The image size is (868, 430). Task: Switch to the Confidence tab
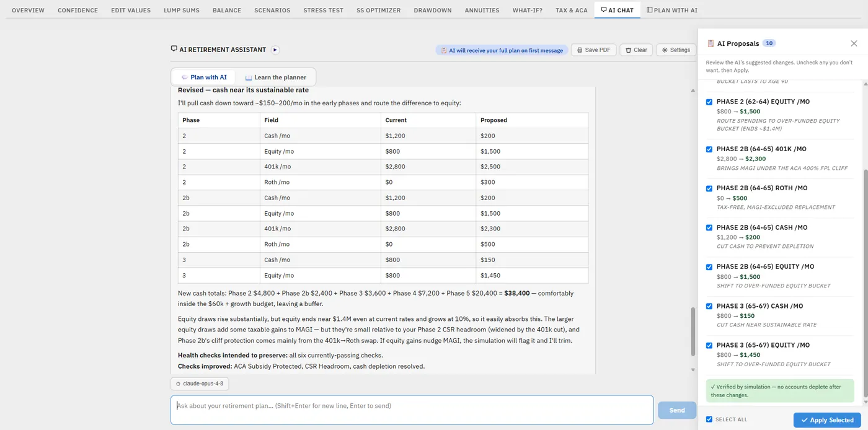[77, 10]
